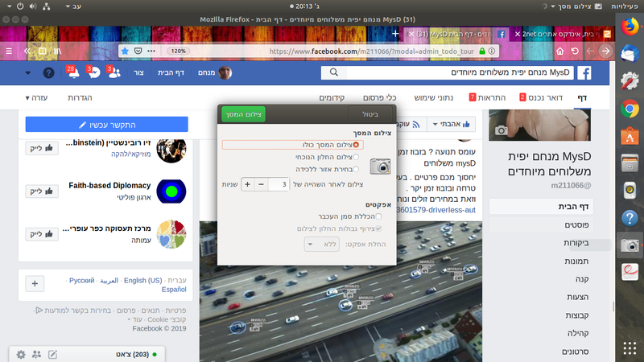Open the Notifications (התראות) page tab
Screen dimensions: 644x362
click(x=488, y=97)
